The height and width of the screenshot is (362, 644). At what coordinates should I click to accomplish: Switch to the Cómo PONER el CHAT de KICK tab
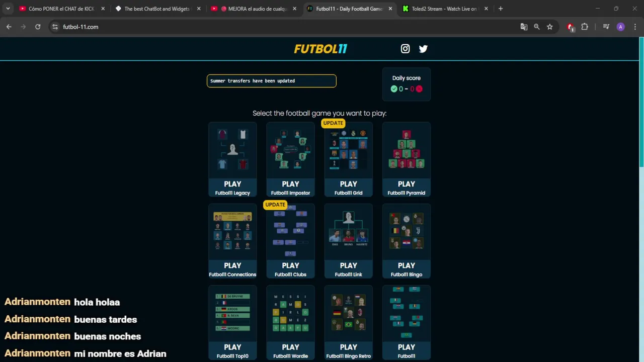pos(62,9)
